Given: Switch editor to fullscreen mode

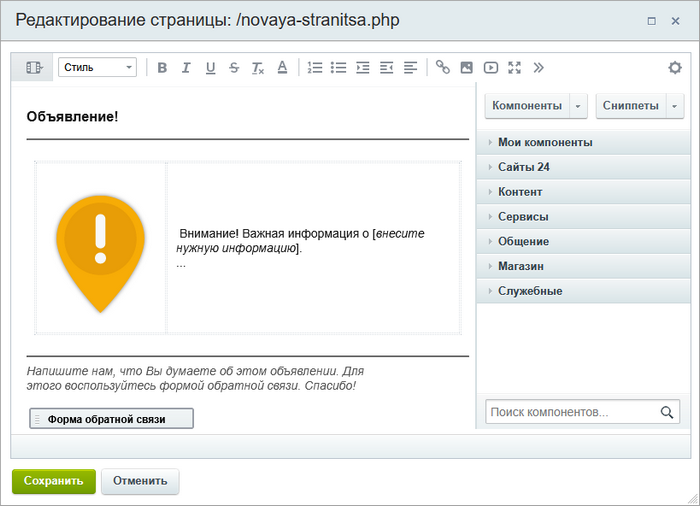Looking at the screenshot, I should 515,68.
